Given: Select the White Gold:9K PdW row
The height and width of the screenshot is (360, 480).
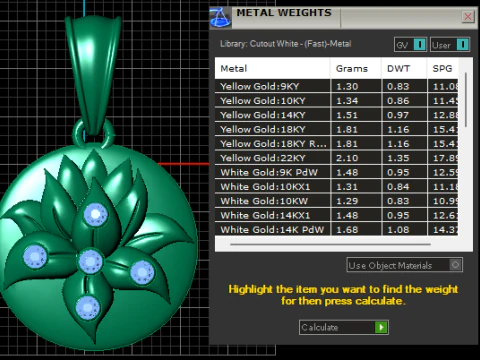Looking at the screenshot, I should tap(336, 172).
